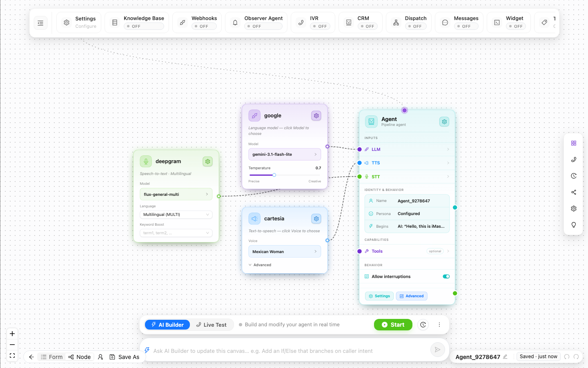Open flux-general-multi model selector
This screenshot has width=588, height=368.
[x=176, y=194]
